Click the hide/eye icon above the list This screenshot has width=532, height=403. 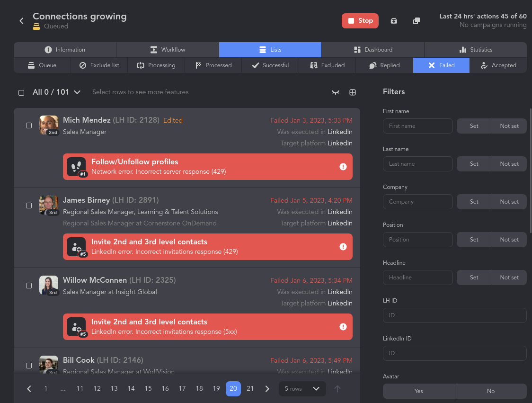(x=335, y=92)
